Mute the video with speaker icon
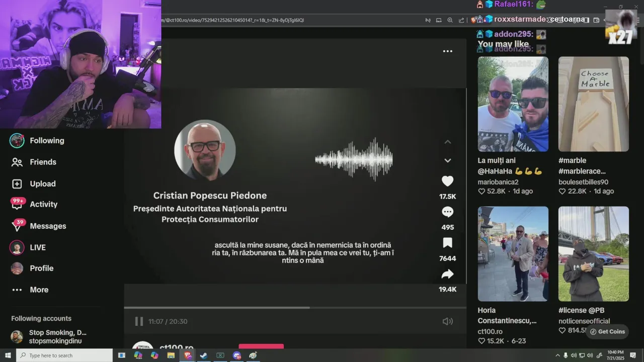Viewport: 644px width, 362px height. (447, 321)
